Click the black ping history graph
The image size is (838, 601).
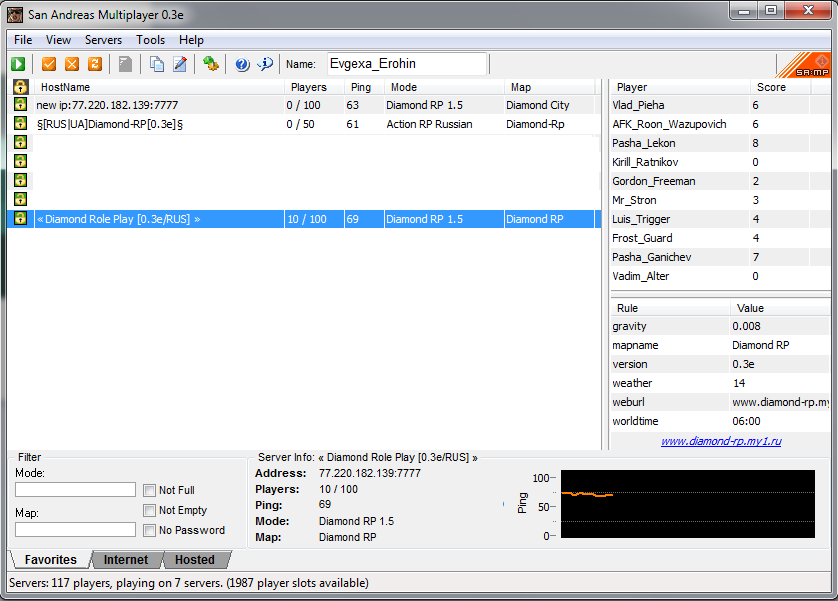click(688, 504)
